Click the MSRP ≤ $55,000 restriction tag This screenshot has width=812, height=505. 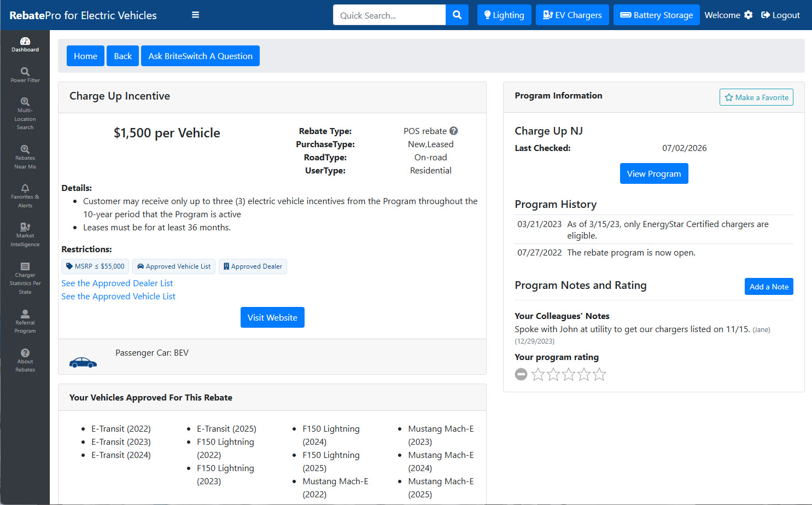pyautogui.click(x=95, y=266)
